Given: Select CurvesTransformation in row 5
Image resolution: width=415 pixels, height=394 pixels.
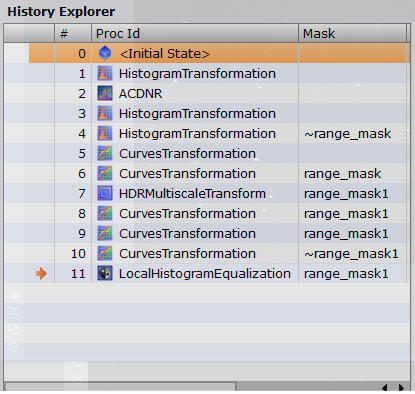Looking at the screenshot, I should 187,154.
